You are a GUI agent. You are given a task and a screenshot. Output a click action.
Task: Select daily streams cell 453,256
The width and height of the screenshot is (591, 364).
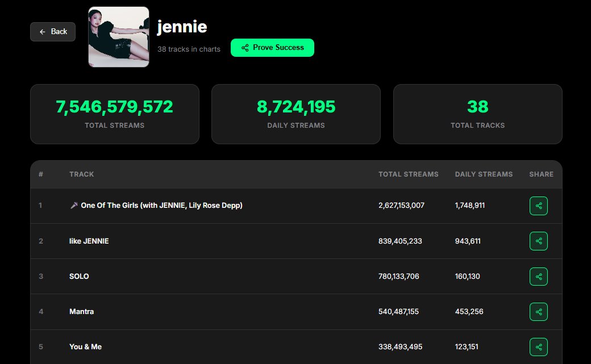[x=469, y=312]
